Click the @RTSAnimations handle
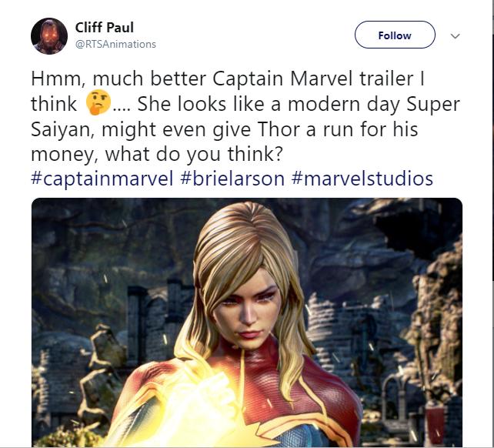The image size is (494, 448). (115, 45)
